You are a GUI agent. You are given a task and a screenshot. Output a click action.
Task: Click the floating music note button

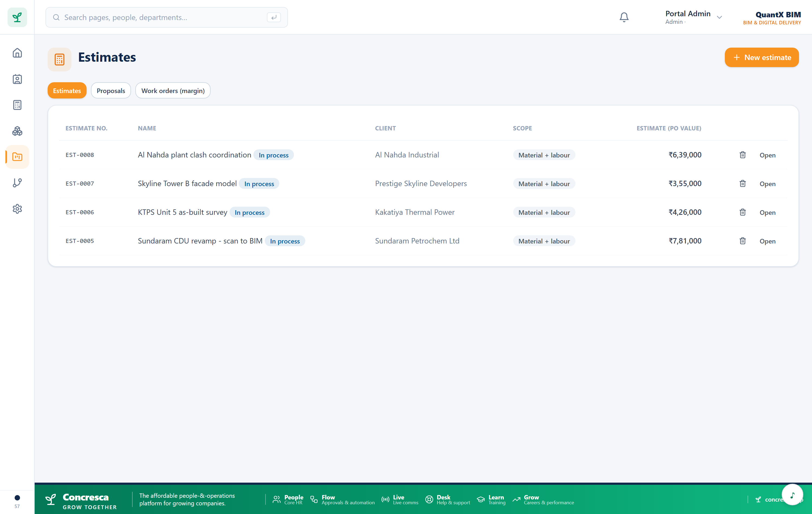coord(792,495)
